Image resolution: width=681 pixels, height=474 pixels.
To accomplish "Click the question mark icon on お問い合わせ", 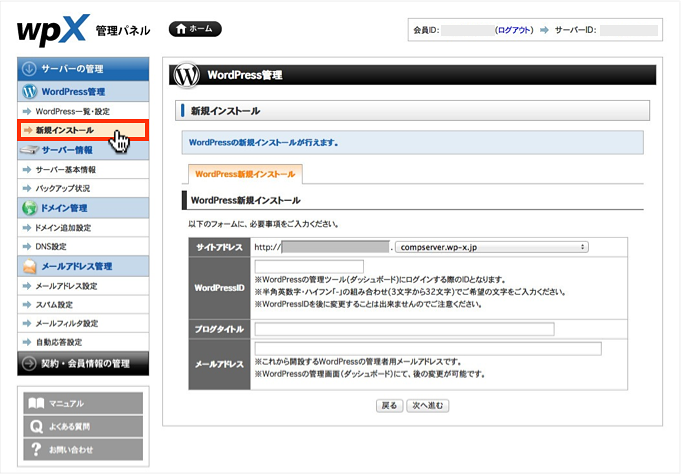I will 36,449.
